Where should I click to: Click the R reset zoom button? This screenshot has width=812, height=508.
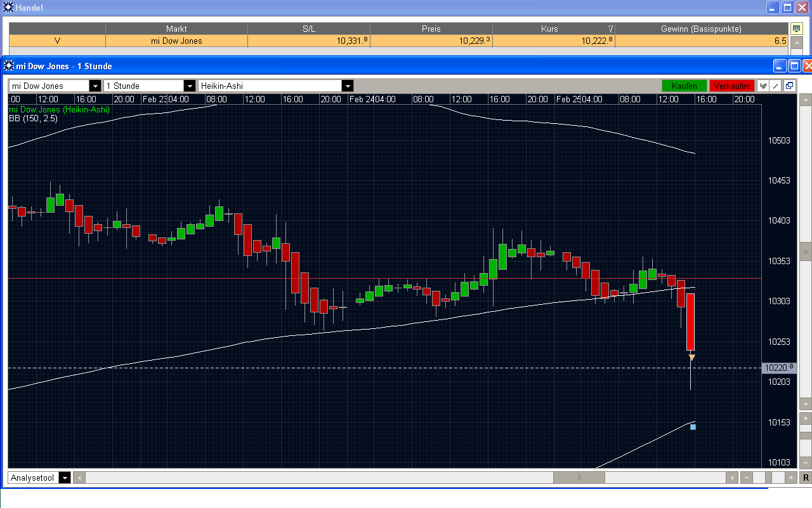(x=806, y=478)
